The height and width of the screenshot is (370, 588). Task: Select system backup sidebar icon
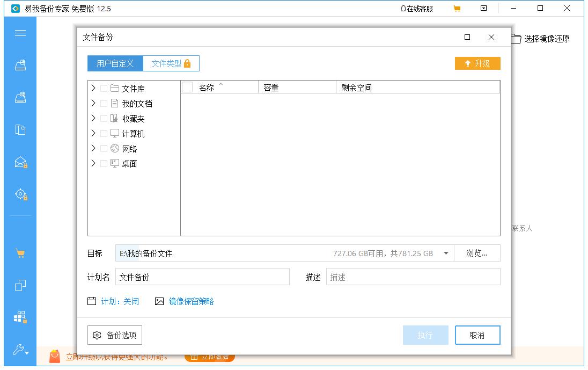[20, 98]
